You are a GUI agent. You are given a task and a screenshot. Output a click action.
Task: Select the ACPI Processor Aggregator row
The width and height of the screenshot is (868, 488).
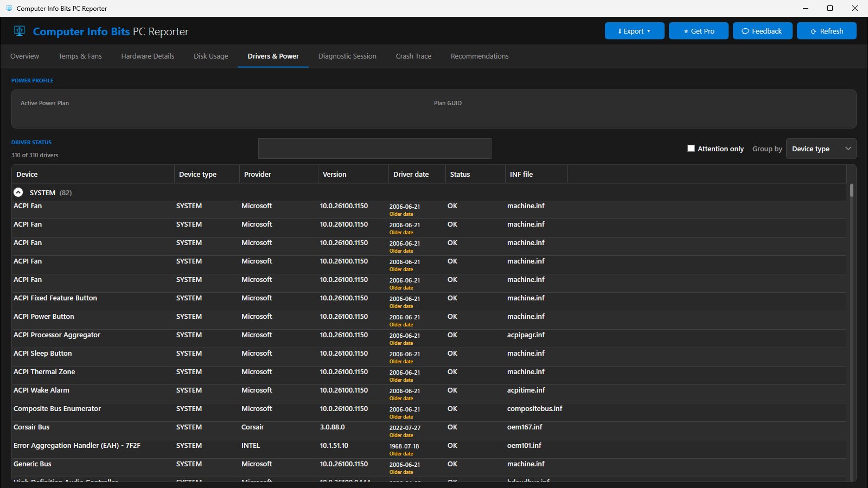429,338
